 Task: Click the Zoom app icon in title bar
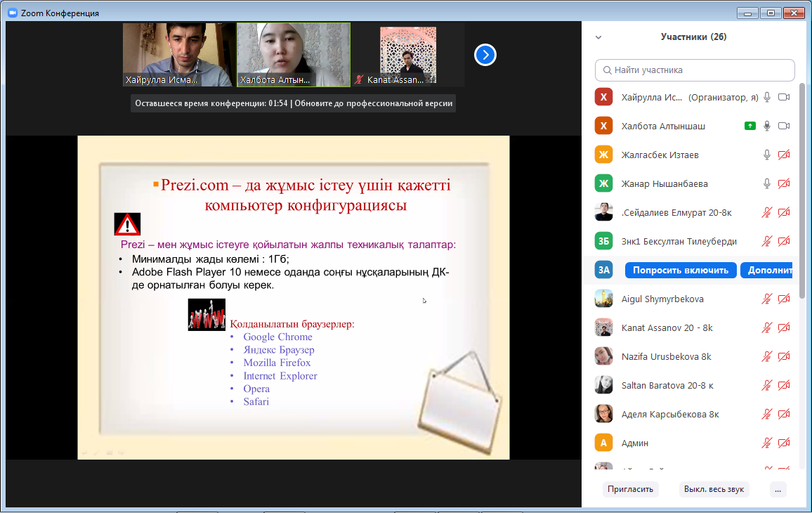[13, 13]
